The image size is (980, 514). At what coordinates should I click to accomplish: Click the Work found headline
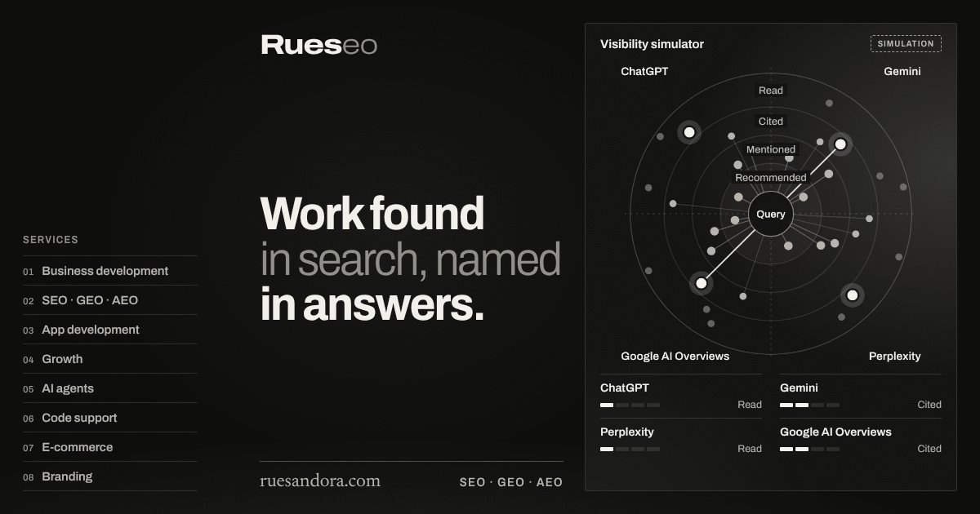point(372,214)
